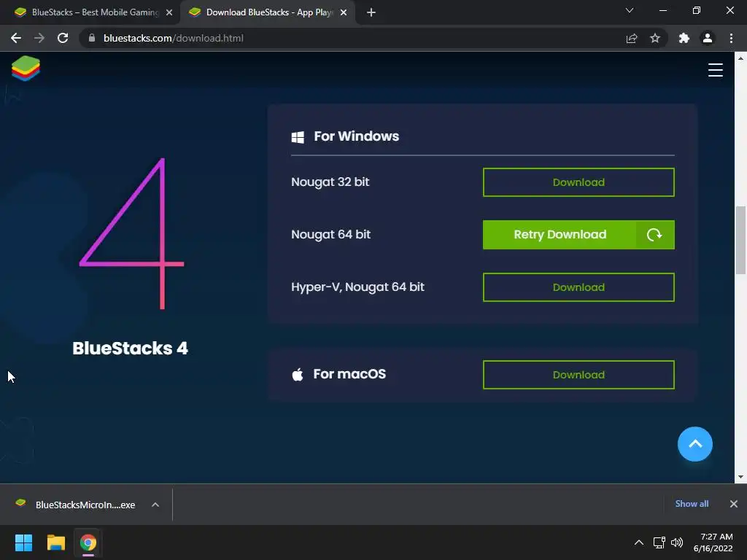Viewport: 747px width, 560px height.
Task: Expand options for the BlueStacksMicroIn....exe download
Action: [155, 505]
